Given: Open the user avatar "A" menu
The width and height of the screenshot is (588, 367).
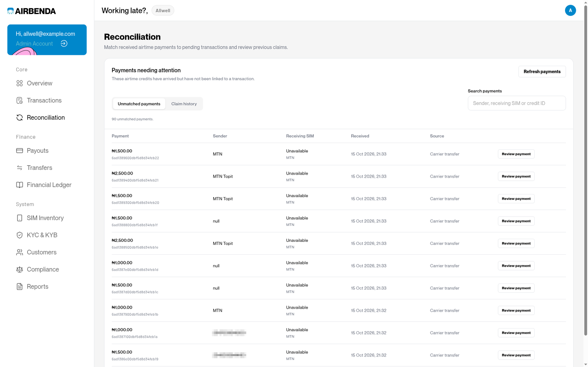Looking at the screenshot, I should coord(570,10).
